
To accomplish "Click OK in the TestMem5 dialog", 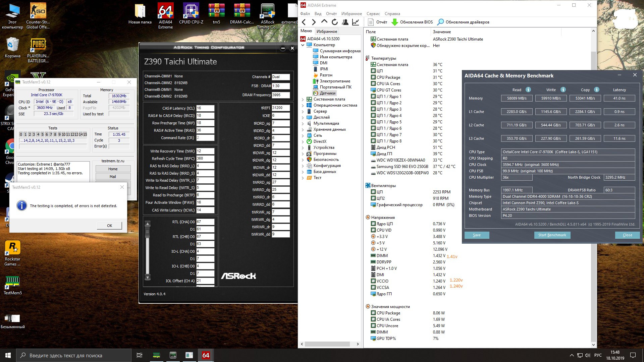I will pos(109,226).
